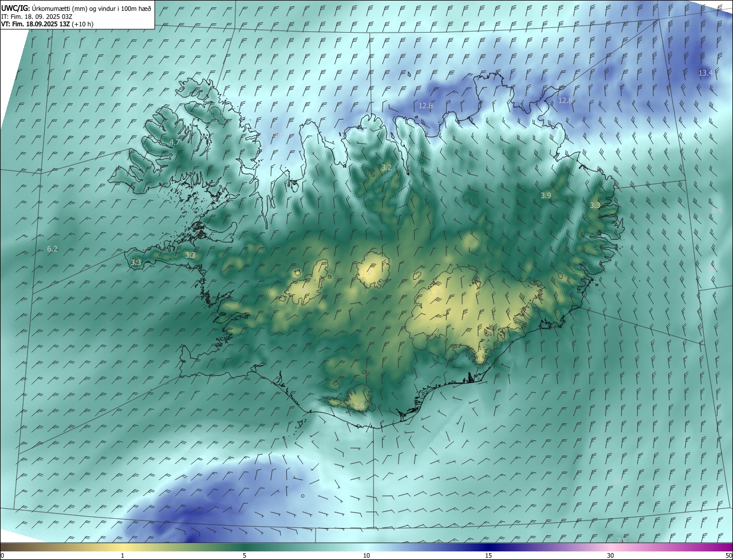Click the 13.4 precipitation value label
The width and height of the screenshot is (733, 560).
(x=706, y=73)
